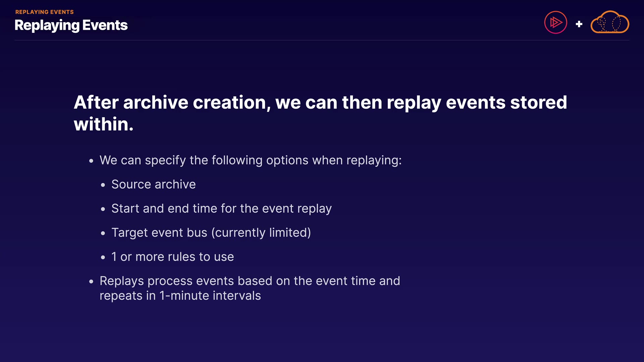Click the bullet dot beside 'Source archive'

pyautogui.click(x=103, y=185)
